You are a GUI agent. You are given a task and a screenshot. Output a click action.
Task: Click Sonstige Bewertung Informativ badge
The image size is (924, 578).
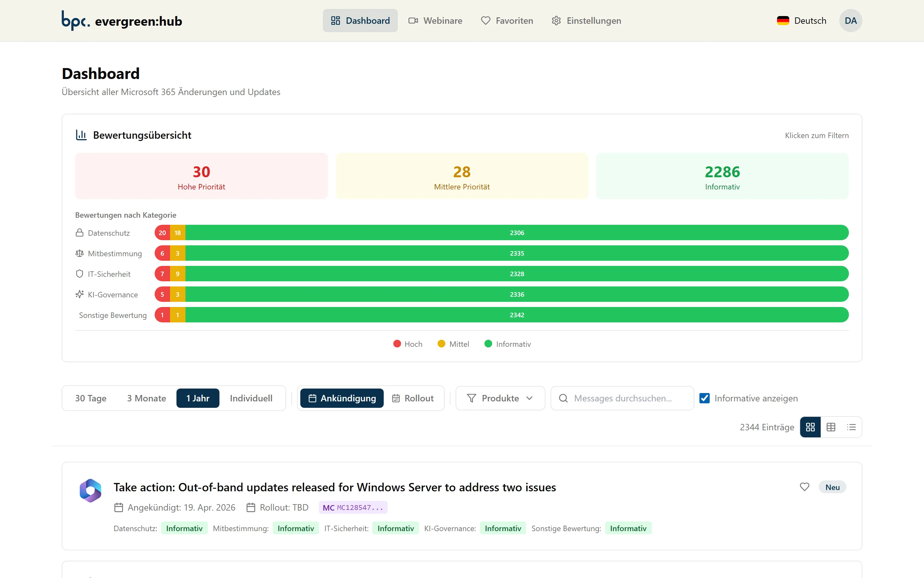click(x=628, y=528)
